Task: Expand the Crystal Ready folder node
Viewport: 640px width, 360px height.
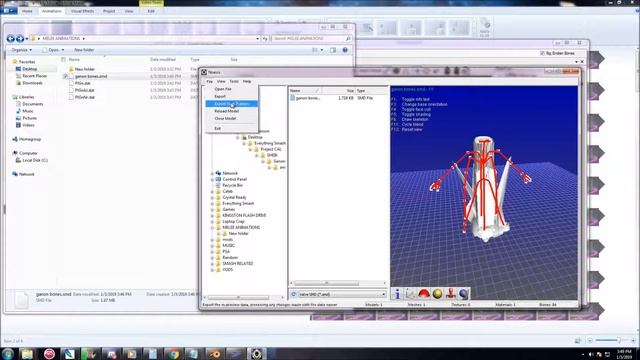Action: click(x=212, y=198)
